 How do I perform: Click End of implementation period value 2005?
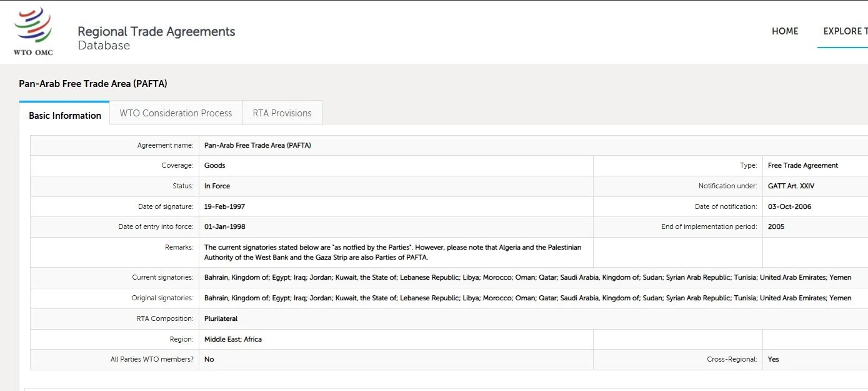pyautogui.click(x=776, y=227)
